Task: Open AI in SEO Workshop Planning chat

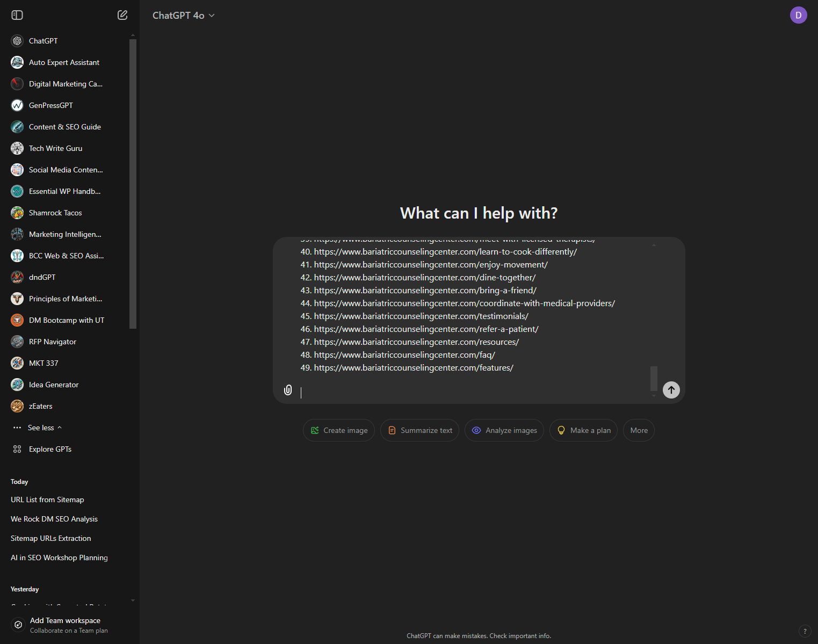Action: [x=59, y=558]
